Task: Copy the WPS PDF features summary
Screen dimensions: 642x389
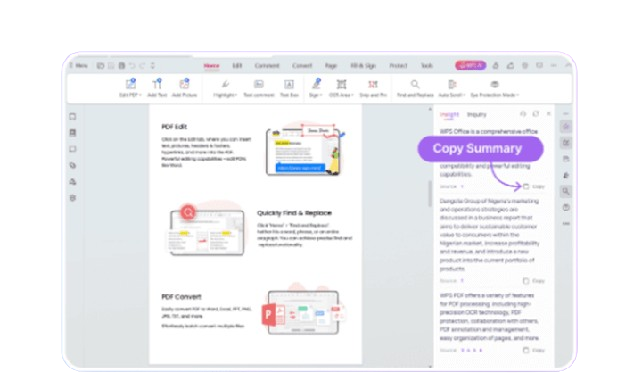Action: coord(534,351)
